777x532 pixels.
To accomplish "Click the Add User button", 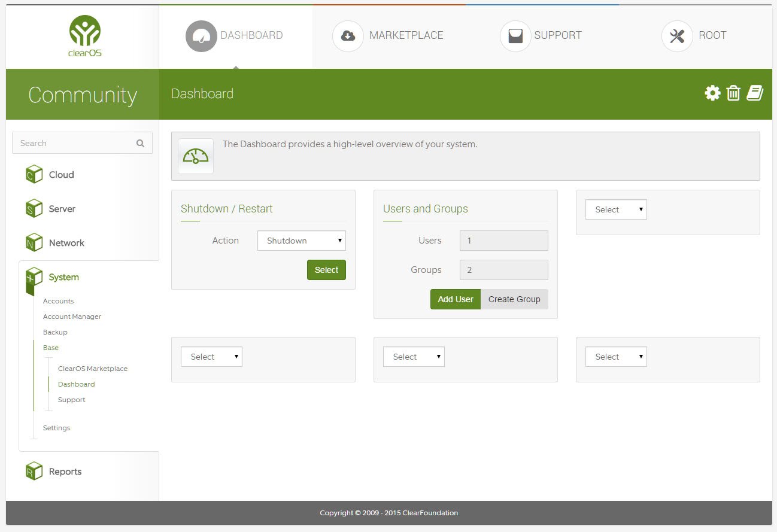I will 455,299.
